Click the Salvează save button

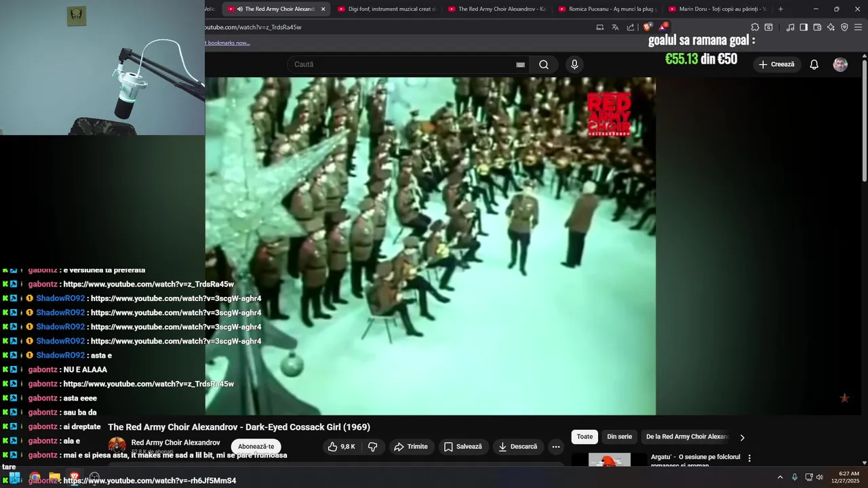(x=462, y=447)
